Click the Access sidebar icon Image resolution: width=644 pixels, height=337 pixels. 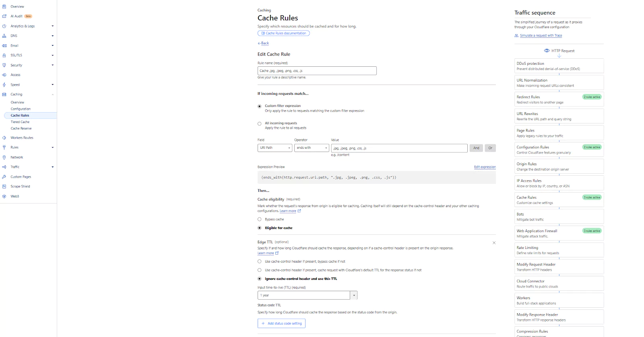click(x=4, y=75)
